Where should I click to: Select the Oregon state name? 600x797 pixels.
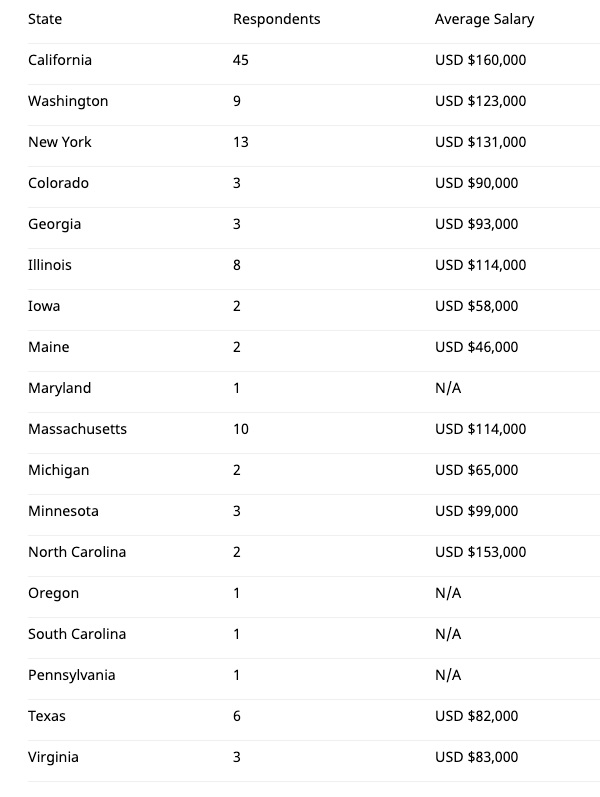pyautogui.click(x=53, y=593)
